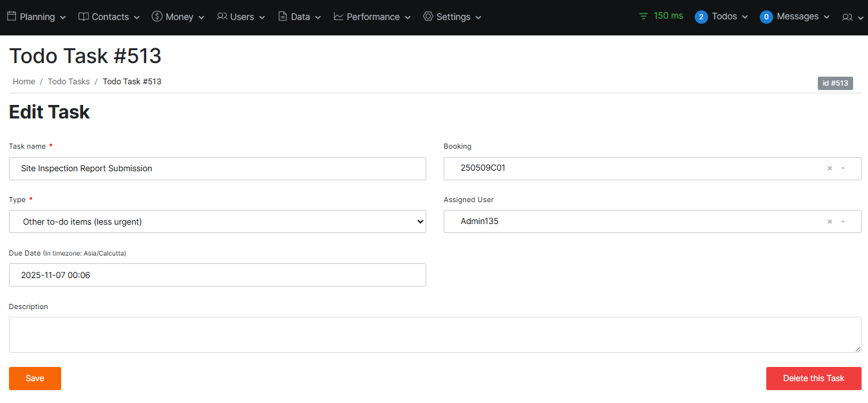Click into the Due Date field
Screen dimensions: 868x403
(x=217, y=275)
